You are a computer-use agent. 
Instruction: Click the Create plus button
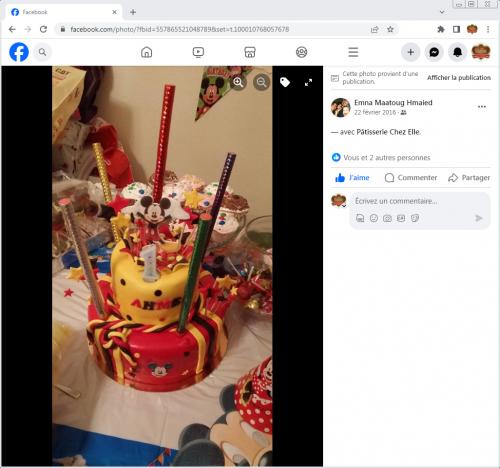click(x=411, y=52)
